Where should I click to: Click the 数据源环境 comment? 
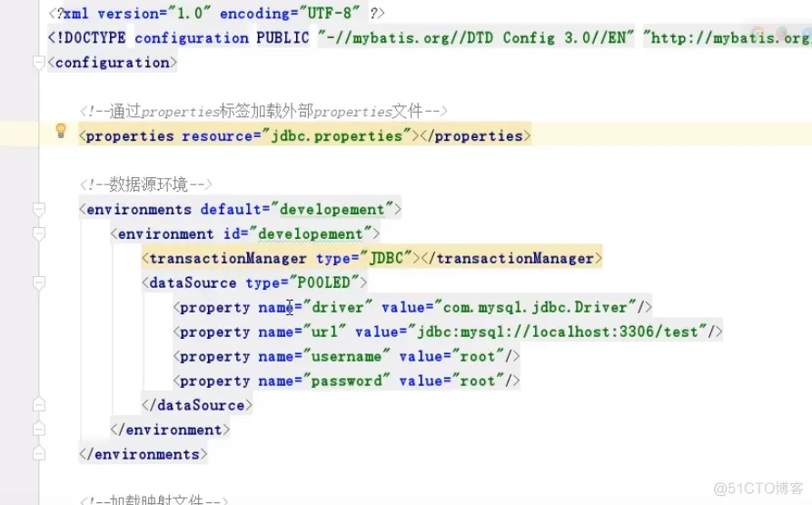(145, 185)
